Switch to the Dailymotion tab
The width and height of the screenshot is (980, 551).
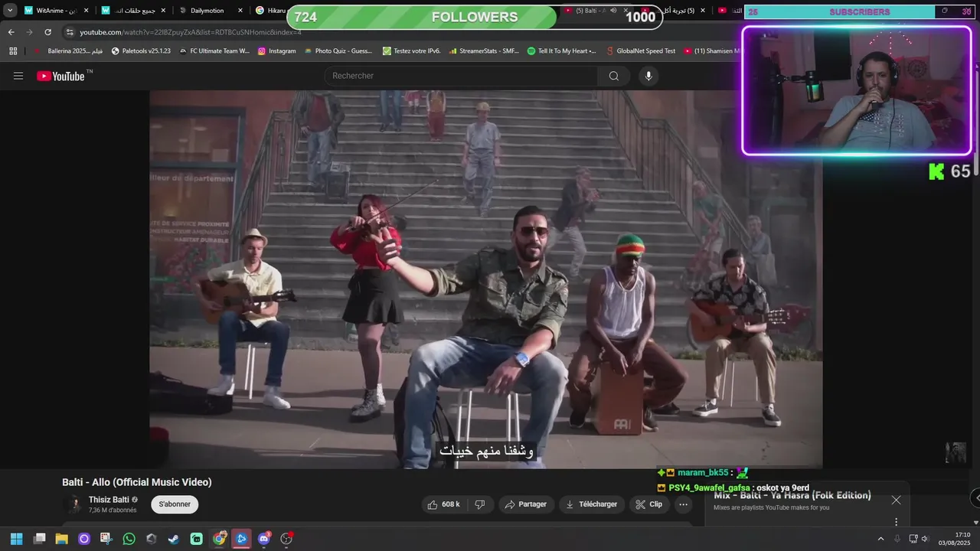(211, 11)
